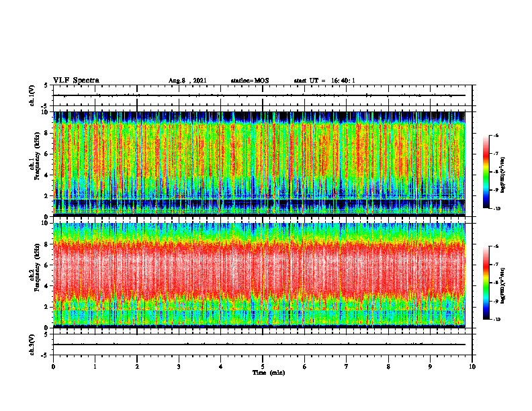Select the "Aug.8 , 2021" date text
Screen dimensions: 532x411
pyautogui.click(x=187, y=81)
